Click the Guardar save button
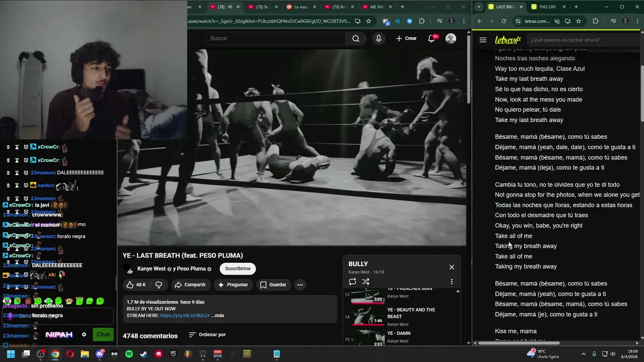The height and width of the screenshot is (362, 644). coord(273,285)
